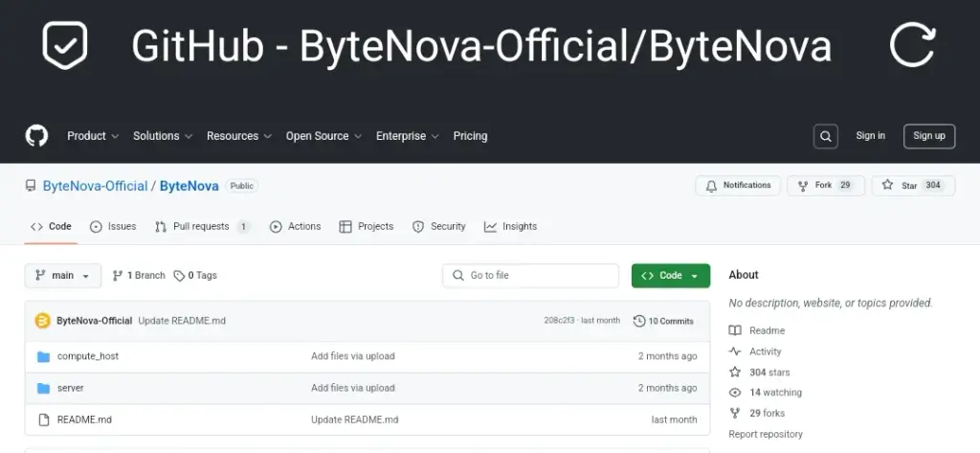
Task: Click the branch icon next to 1 Branch
Action: click(118, 275)
